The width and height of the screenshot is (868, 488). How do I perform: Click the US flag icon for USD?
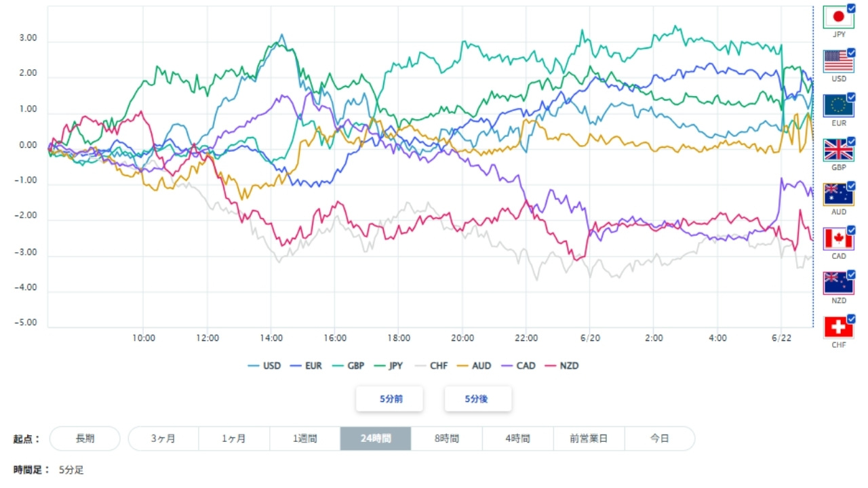[x=839, y=61]
